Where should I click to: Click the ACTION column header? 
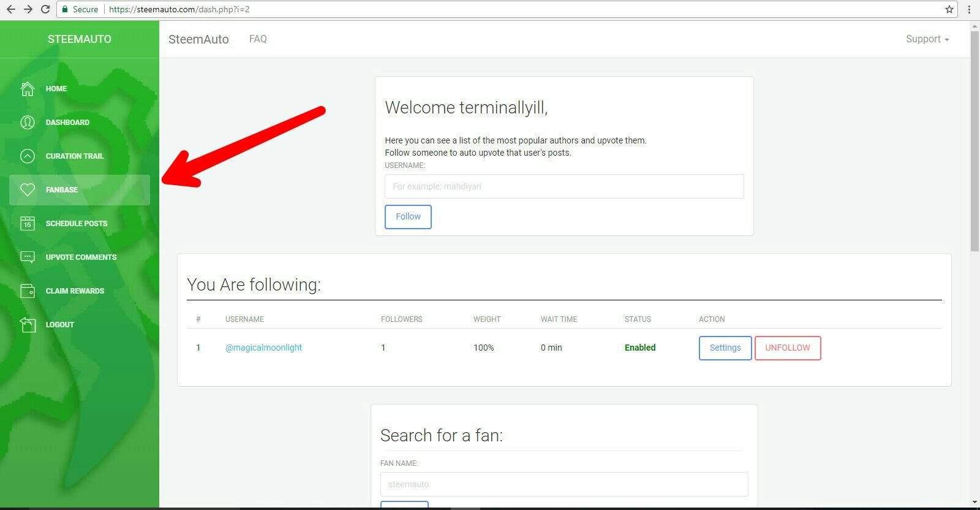(x=712, y=319)
